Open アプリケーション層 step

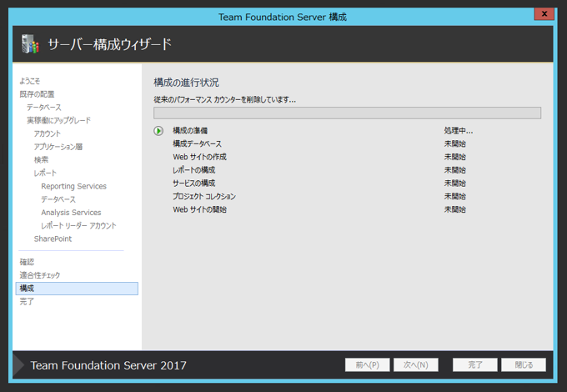[58, 147]
